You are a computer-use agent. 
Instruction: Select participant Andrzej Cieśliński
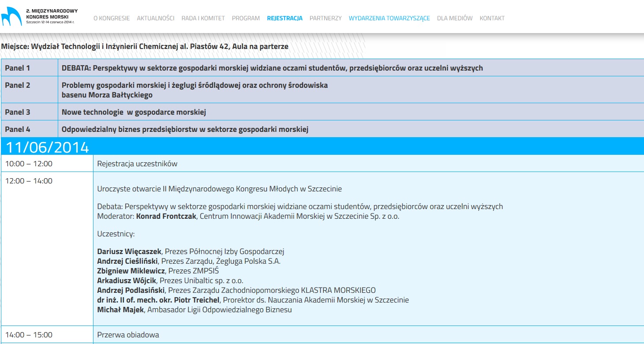(x=127, y=261)
